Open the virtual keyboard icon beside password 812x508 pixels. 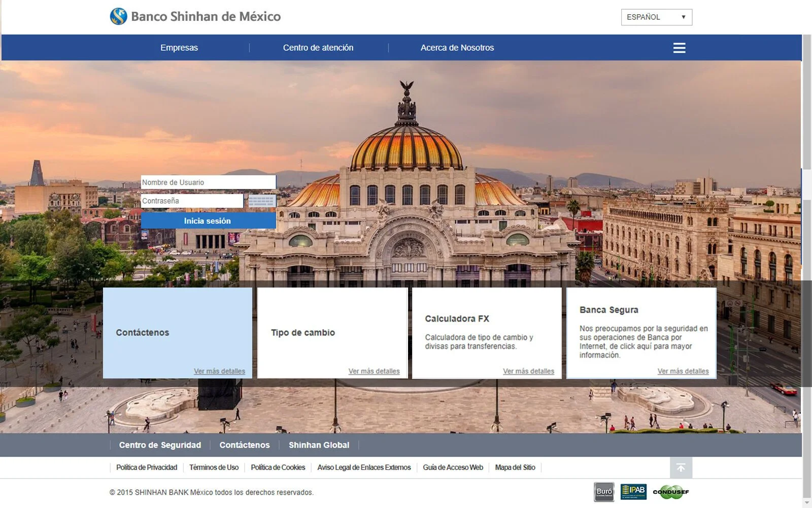261,201
